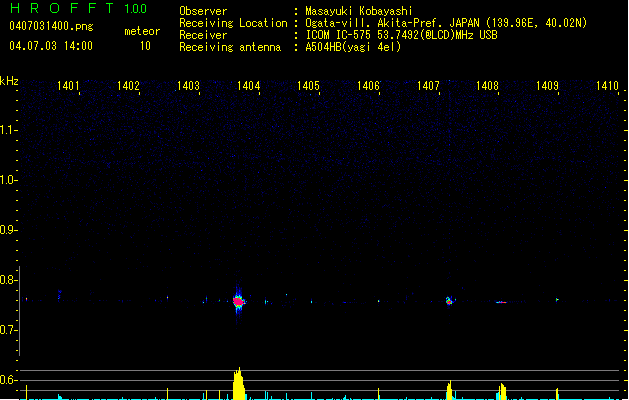Click observer name Masayuki Kobayashi
This screenshot has height=400, width=629.
tap(359, 11)
